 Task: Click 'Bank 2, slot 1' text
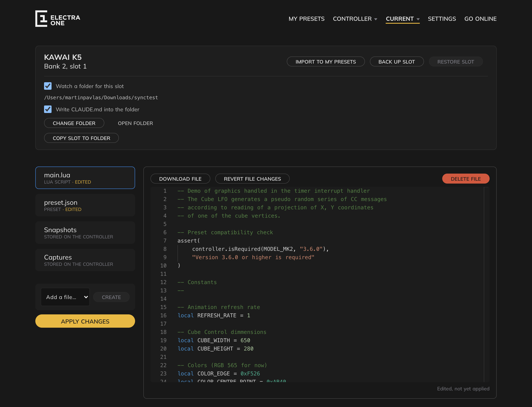coord(65,66)
